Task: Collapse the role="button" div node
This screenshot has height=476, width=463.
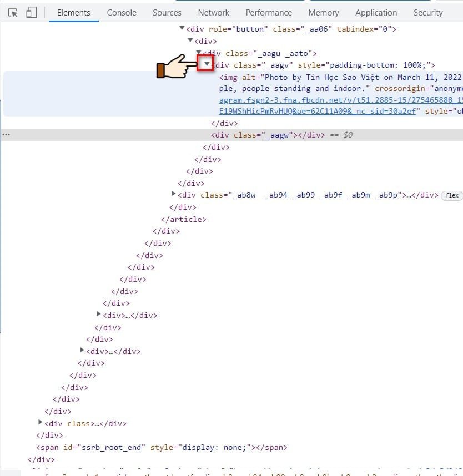Action: (182, 29)
